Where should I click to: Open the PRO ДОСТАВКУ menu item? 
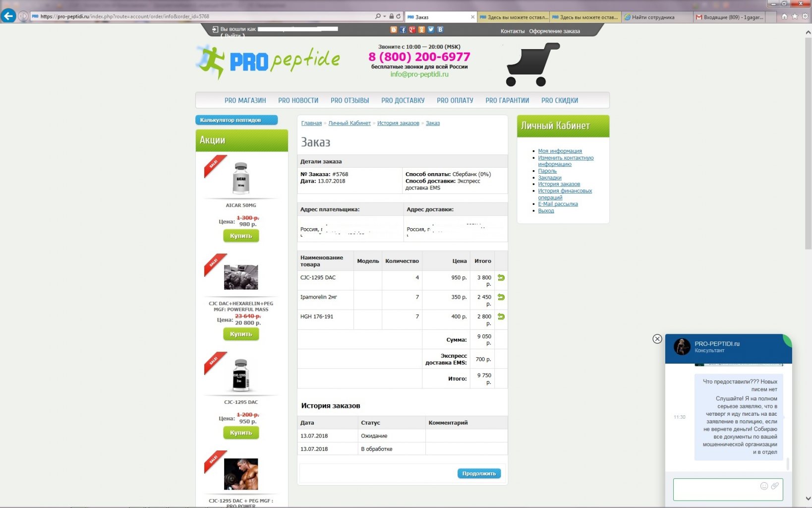coord(403,100)
